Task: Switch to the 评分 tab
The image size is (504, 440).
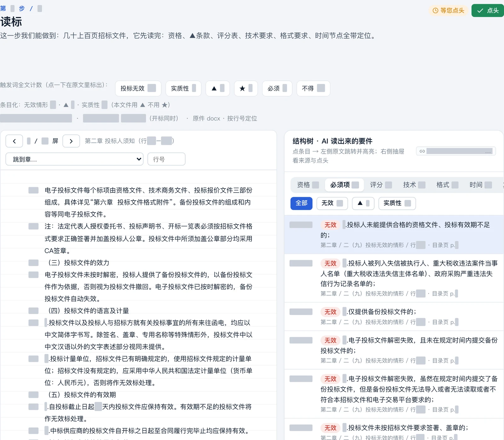Action: point(381,185)
